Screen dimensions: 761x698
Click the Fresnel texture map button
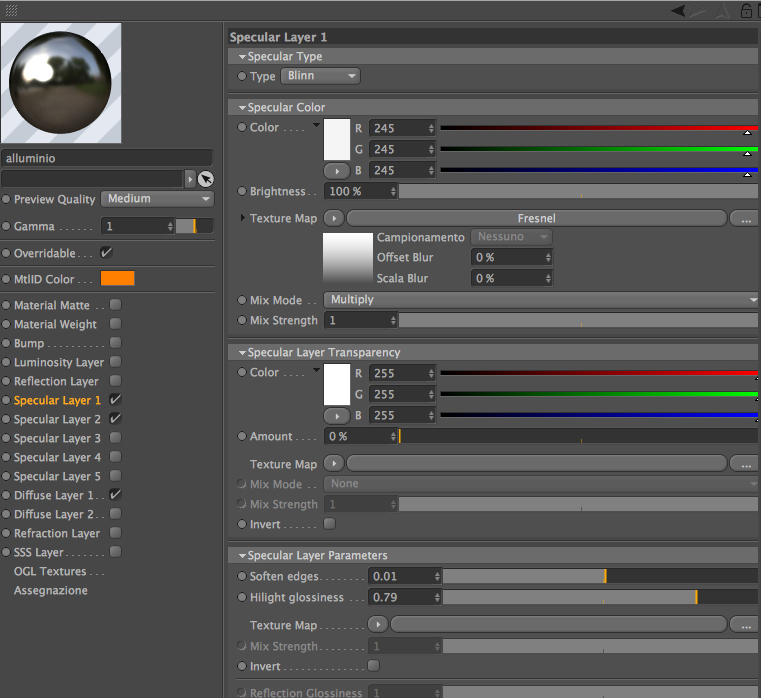click(537, 218)
